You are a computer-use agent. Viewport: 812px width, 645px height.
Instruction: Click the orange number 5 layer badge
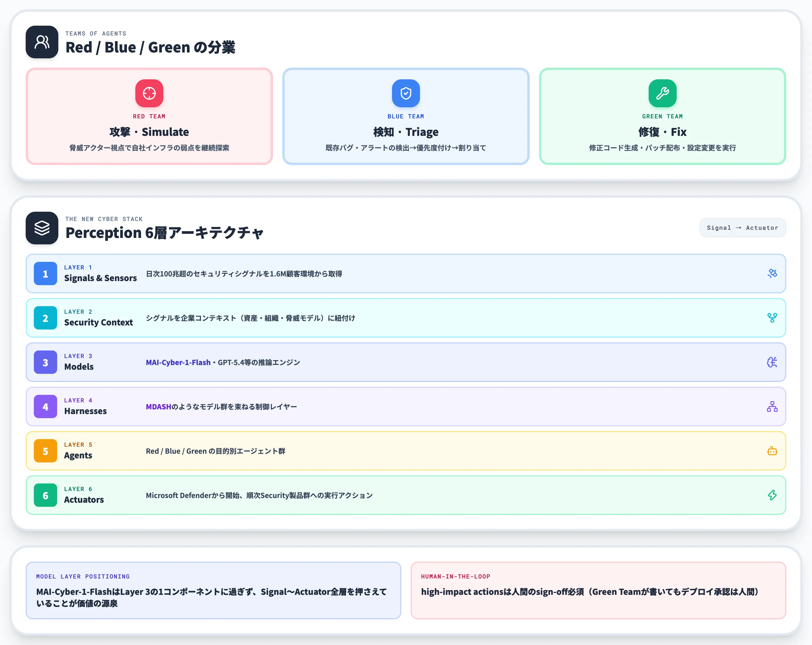click(45, 451)
